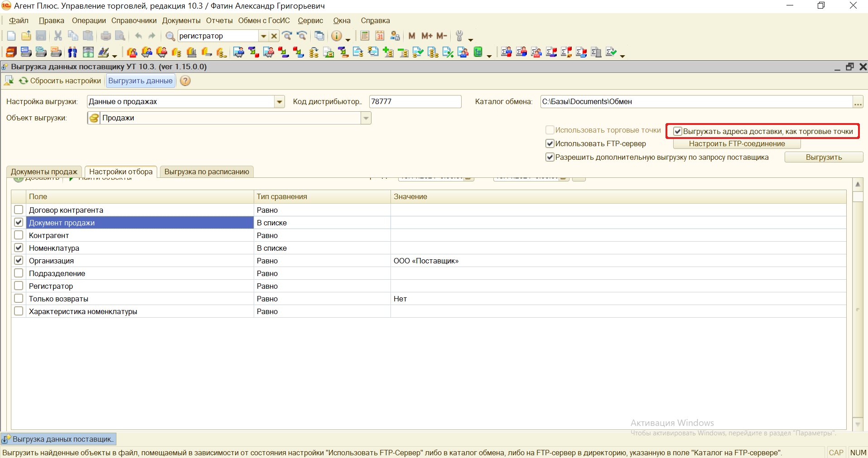The height and width of the screenshot is (458, 868).
Task: Click the Copy icon
Action: 72,35
